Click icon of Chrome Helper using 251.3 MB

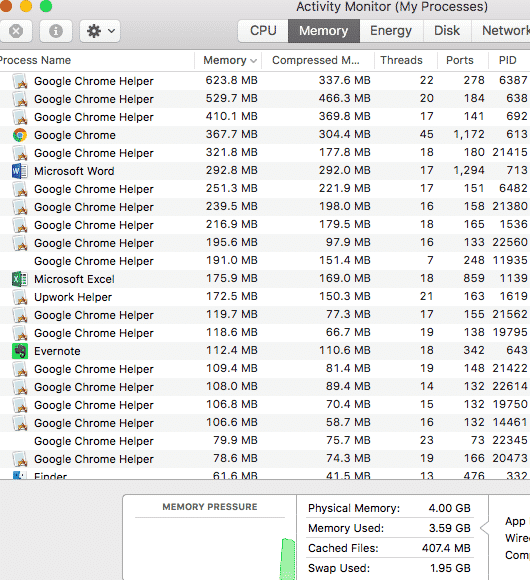(20, 189)
